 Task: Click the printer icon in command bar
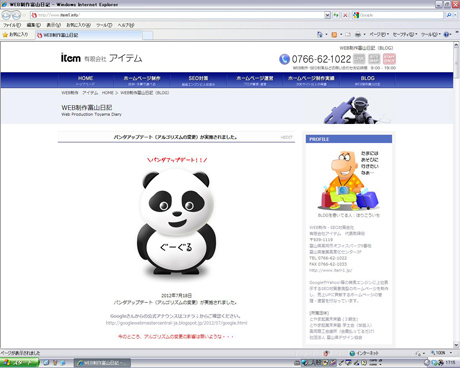(x=358, y=34)
